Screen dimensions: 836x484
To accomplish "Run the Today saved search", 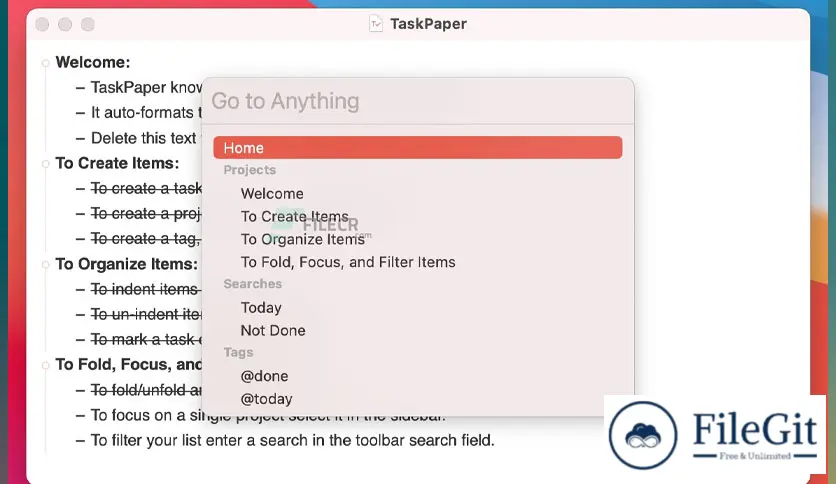I will click(x=261, y=308).
